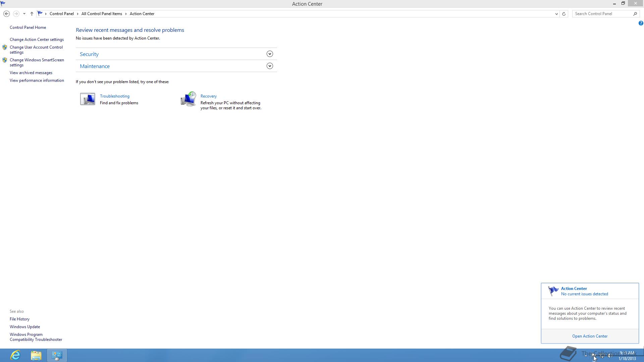Open Windows Program Compatibility Troubleshooter

[x=36, y=337]
